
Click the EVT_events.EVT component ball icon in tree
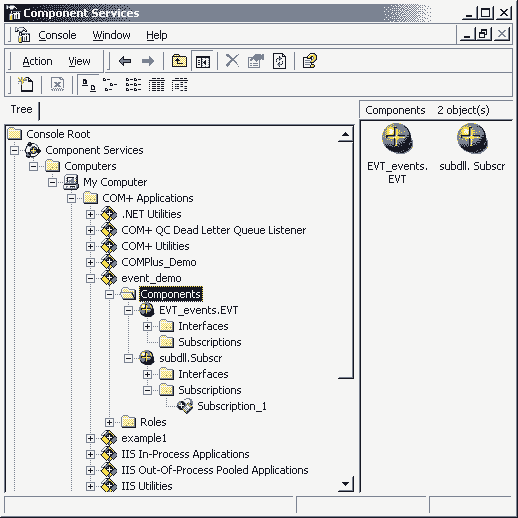point(147,310)
